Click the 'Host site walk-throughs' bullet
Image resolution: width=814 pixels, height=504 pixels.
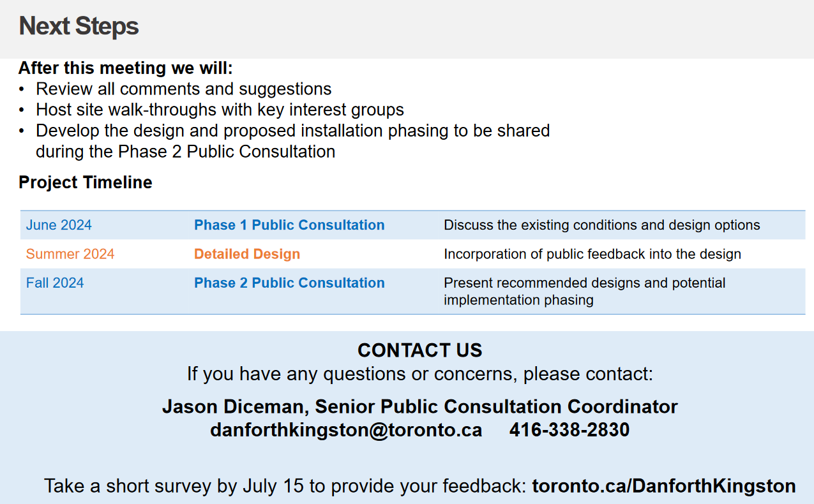click(220, 110)
